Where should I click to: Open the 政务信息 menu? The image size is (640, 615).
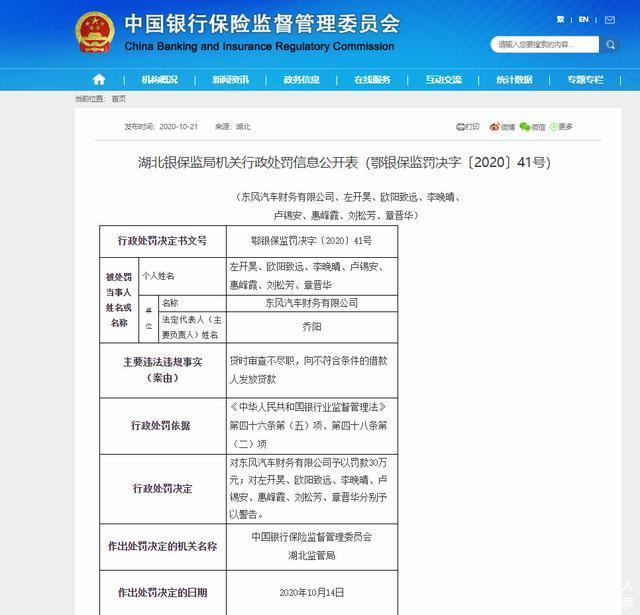coord(302,80)
